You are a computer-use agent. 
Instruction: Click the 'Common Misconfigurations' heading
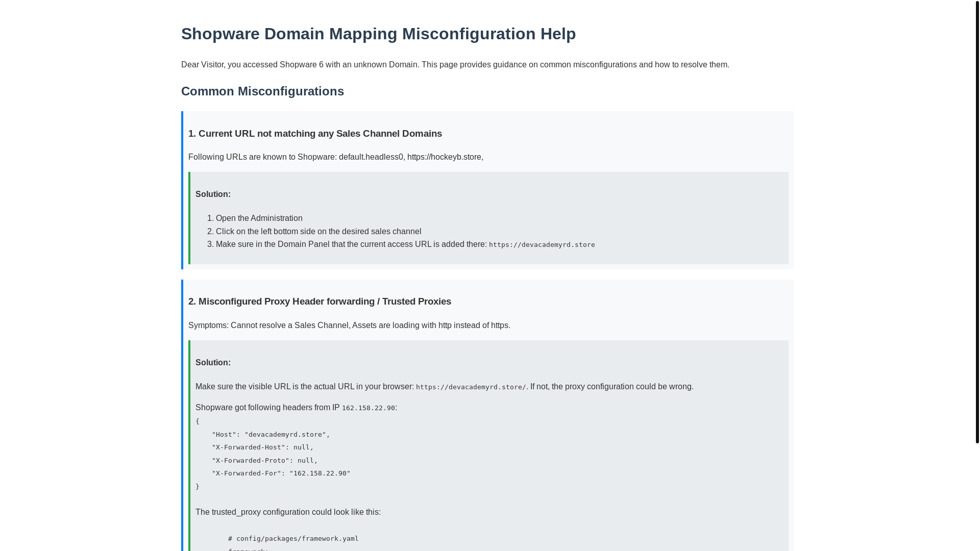262,91
